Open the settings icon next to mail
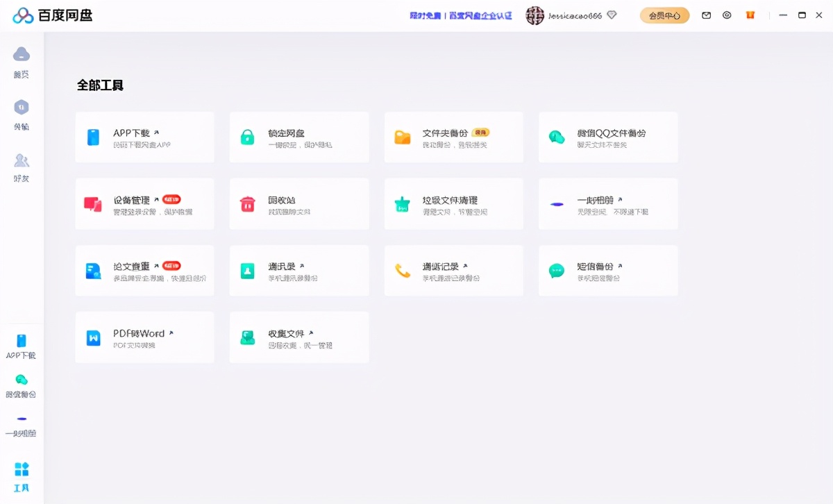This screenshot has width=833, height=504. pos(727,15)
